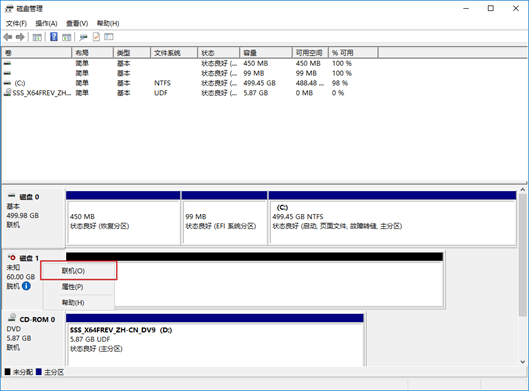Open the 文件(F) menu
529x391 pixels.
[x=17, y=23]
